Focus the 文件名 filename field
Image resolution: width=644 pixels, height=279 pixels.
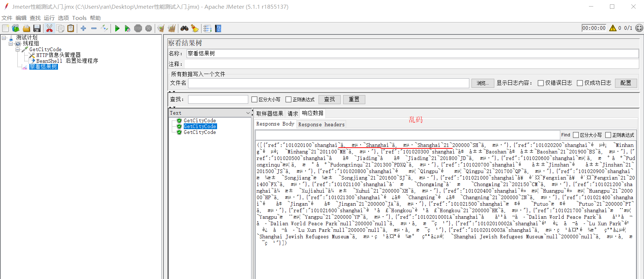pyautogui.click(x=329, y=83)
